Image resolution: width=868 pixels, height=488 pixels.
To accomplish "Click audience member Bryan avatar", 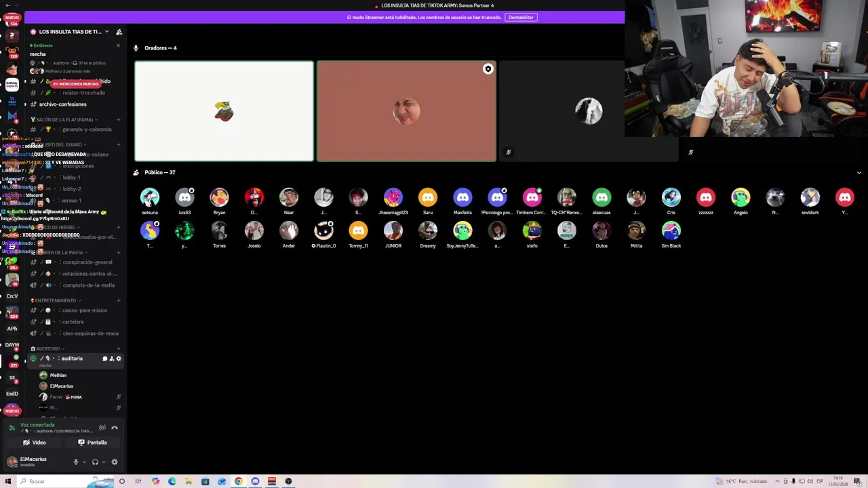I will pyautogui.click(x=219, y=197).
